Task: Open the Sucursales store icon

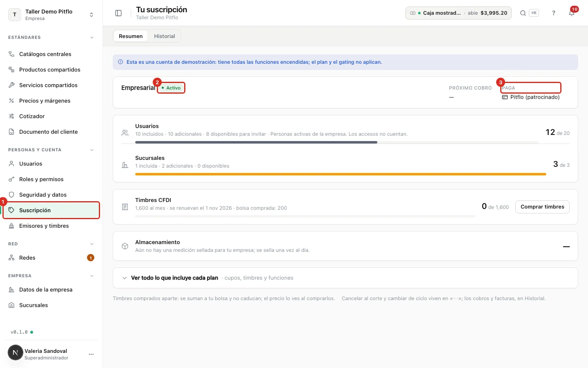Action: point(11,305)
